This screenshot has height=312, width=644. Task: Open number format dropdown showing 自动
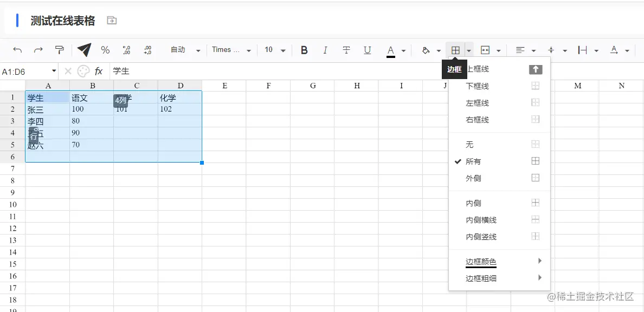click(185, 50)
